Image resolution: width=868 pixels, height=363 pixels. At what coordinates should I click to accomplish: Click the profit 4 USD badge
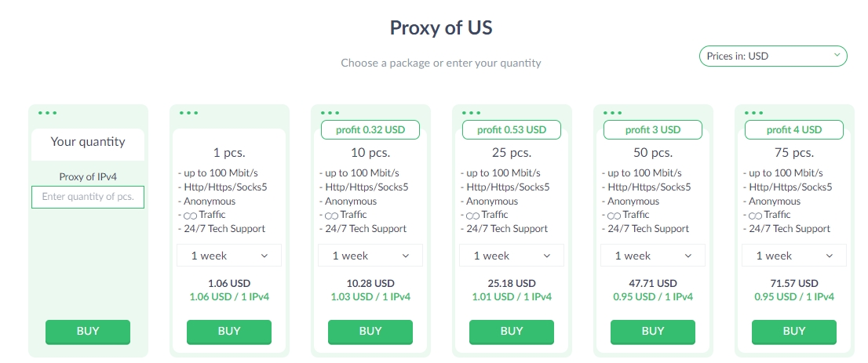pos(793,130)
